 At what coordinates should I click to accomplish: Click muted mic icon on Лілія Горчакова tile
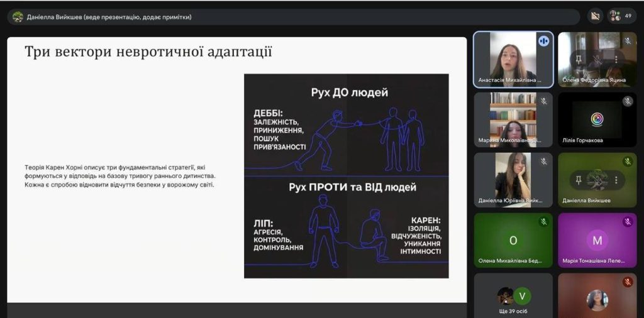[627, 101]
